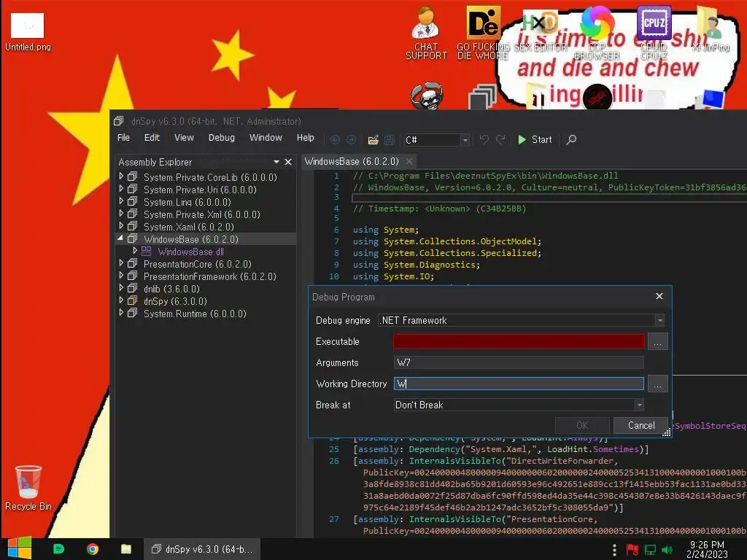
Task: Open the Help menu
Action: click(306, 138)
